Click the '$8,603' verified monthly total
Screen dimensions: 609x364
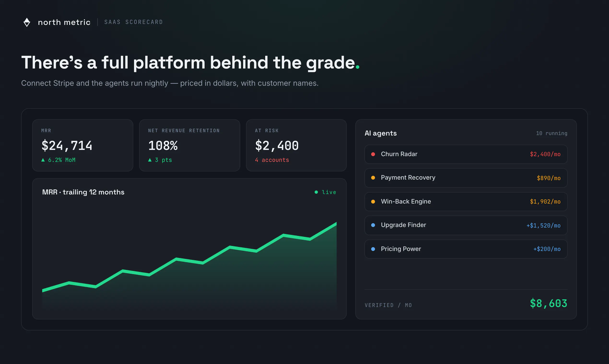[549, 303]
